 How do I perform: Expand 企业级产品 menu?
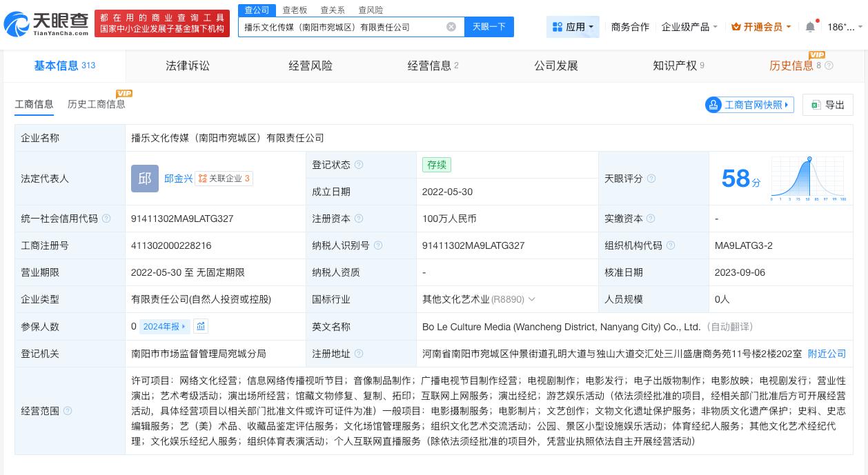(x=689, y=27)
